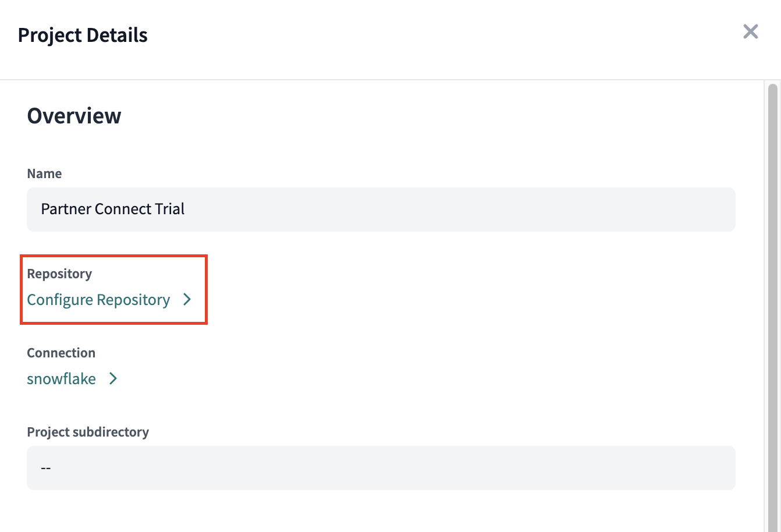Click the vertical scrollbar thumb
Screen dimensions: 781x532
[x=773, y=291]
